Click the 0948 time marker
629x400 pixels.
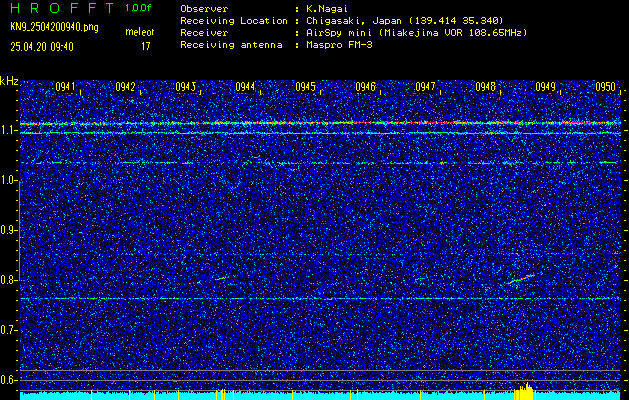click(x=485, y=87)
